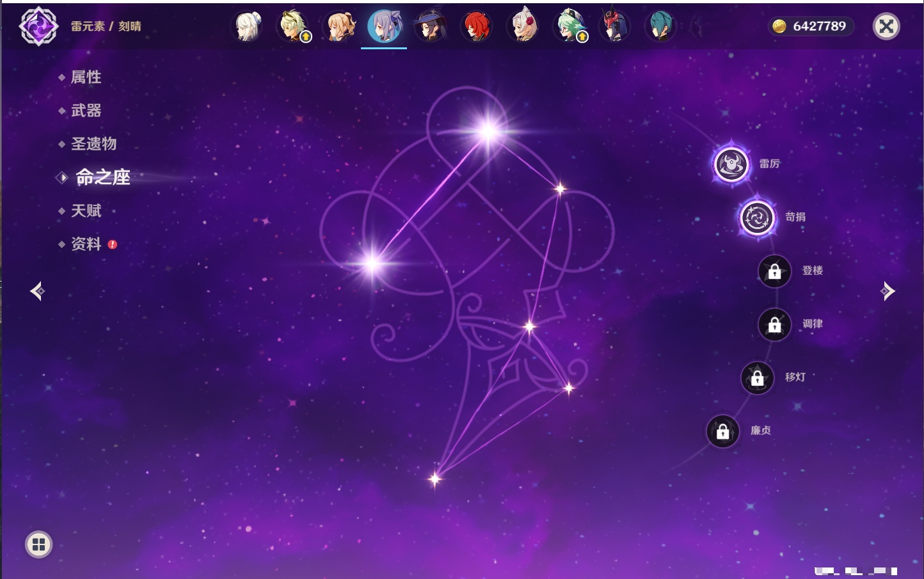Click the 苛捐 constellation name label
Image resolution: width=924 pixels, height=579 pixels.
coord(795,217)
